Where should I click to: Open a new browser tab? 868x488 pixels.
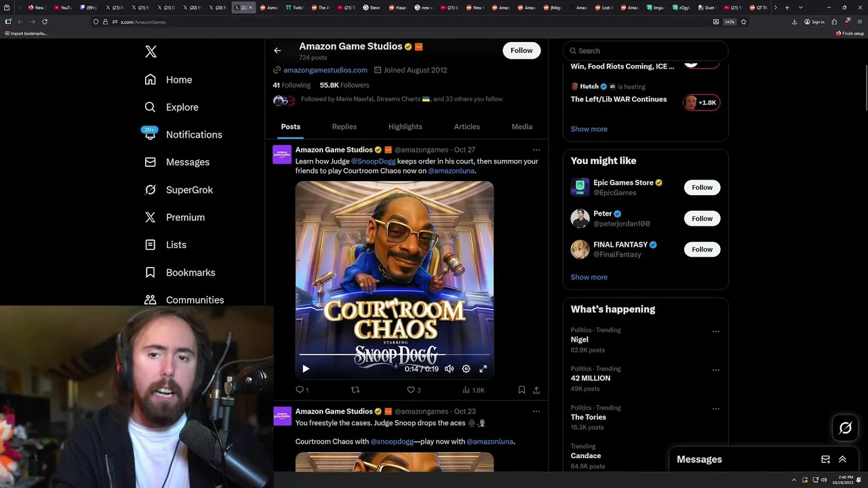pos(787,7)
